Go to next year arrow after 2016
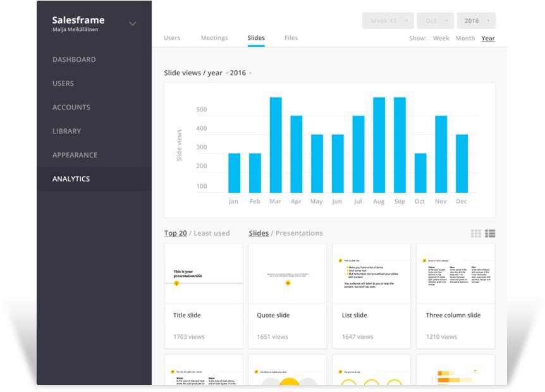 [x=250, y=73]
